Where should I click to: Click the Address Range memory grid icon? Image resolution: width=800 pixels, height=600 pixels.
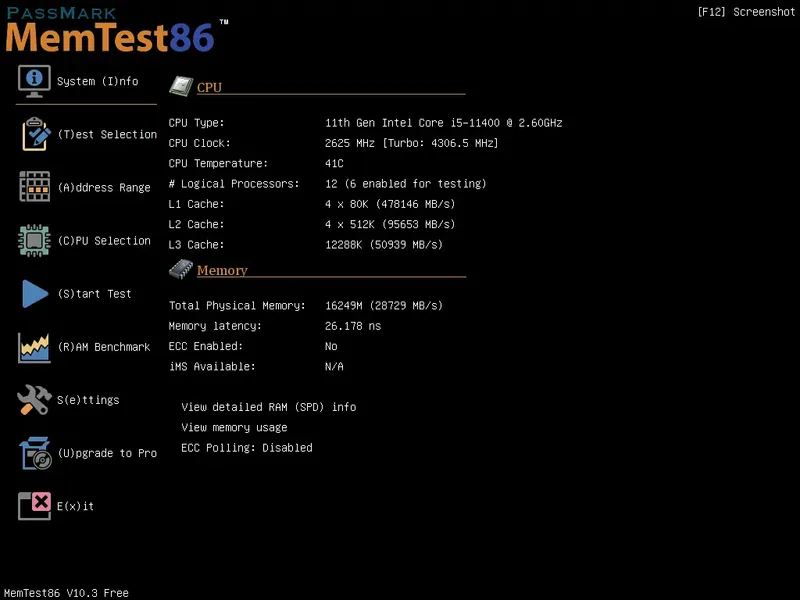point(35,187)
